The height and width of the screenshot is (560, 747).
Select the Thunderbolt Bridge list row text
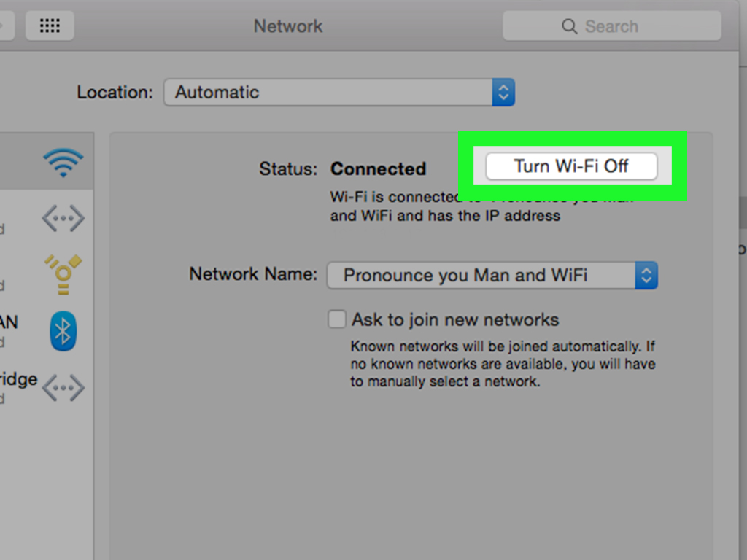pos(18,380)
